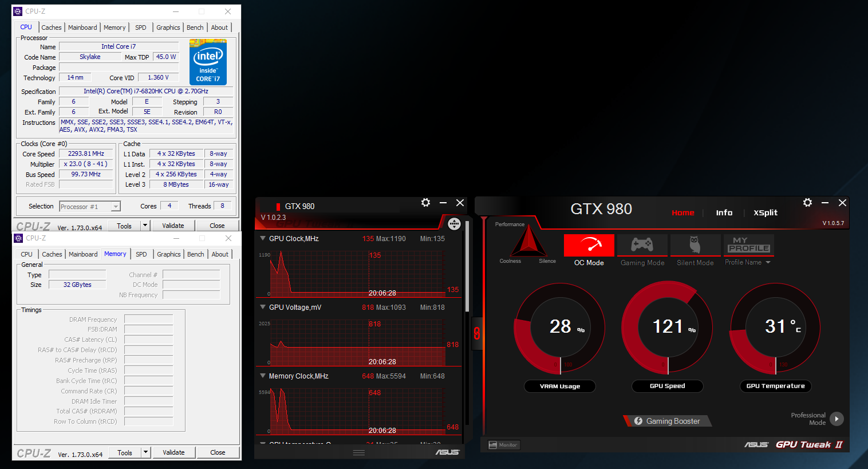
Task: Open Graphics tab in top CPU-Z
Action: (168, 27)
